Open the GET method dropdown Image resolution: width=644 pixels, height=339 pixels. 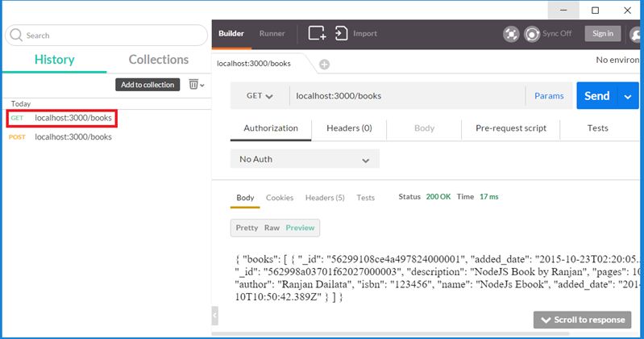(x=260, y=96)
